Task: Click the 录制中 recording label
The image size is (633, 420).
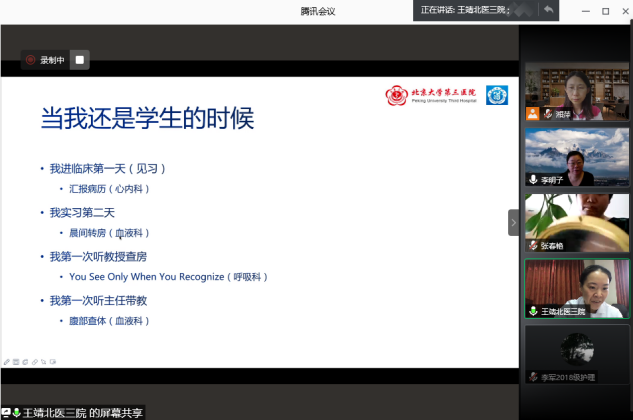Action: tap(52, 60)
